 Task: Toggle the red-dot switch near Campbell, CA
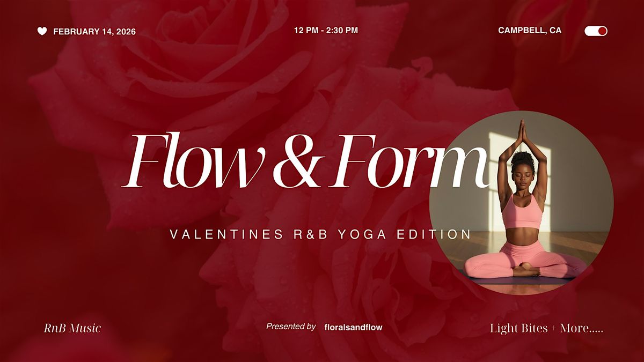(x=596, y=31)
